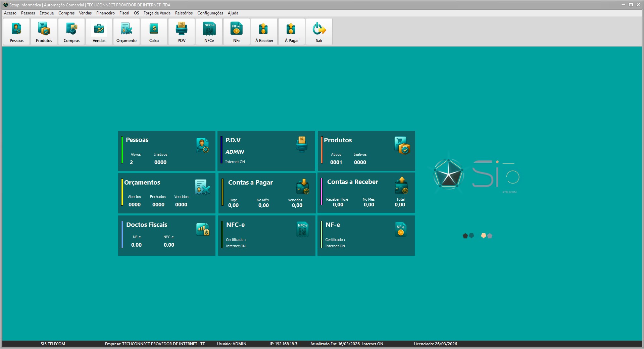This screenshot has width=644, height=349.
Task: Click the Pessoas Ativos value 2
Action: [131, 162]
